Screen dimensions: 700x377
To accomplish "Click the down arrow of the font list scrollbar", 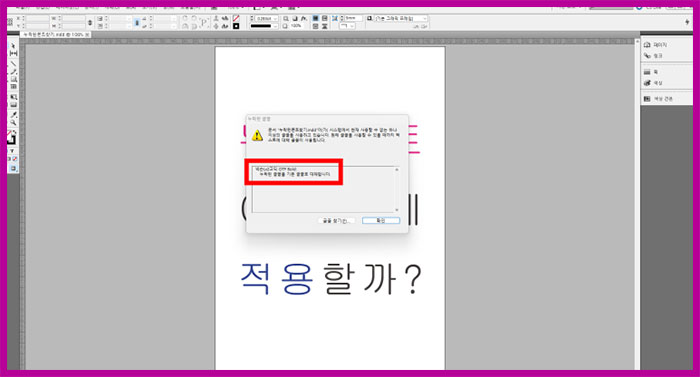I will (396, 209).
